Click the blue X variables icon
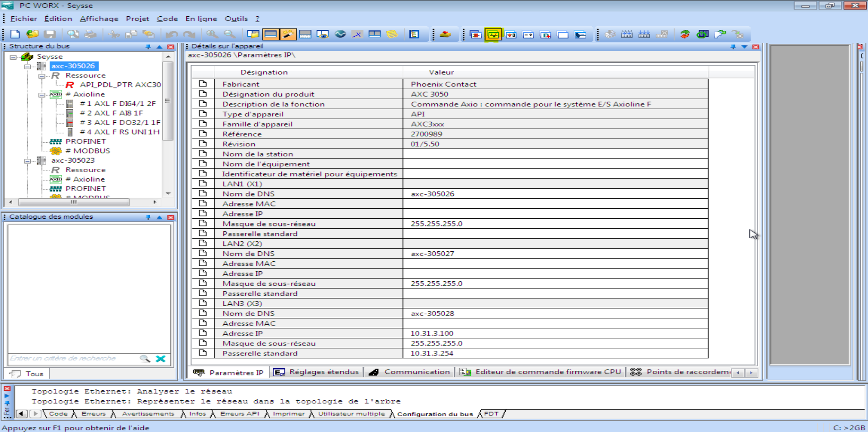868x432 pixels. tap(357, 34)
